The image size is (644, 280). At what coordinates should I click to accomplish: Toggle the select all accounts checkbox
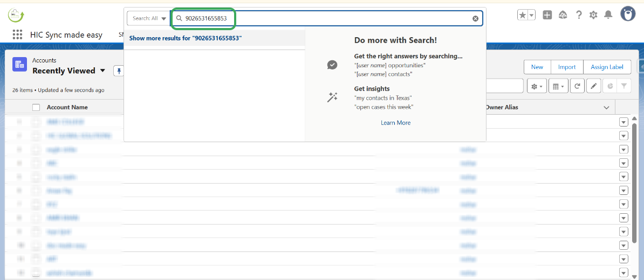[36, 107]
